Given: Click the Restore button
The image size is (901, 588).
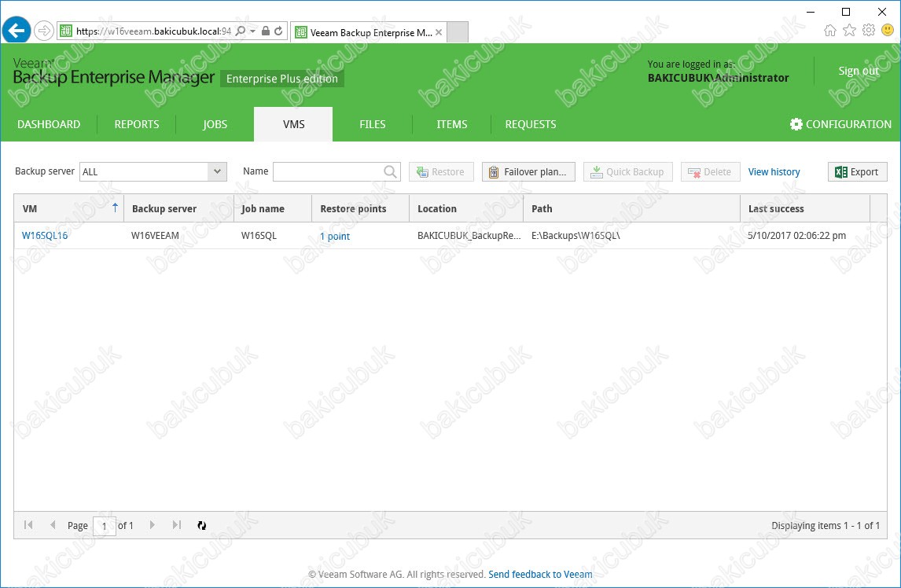Looking at the screenshot, I should pyautogui.click(x=441, y=172).
